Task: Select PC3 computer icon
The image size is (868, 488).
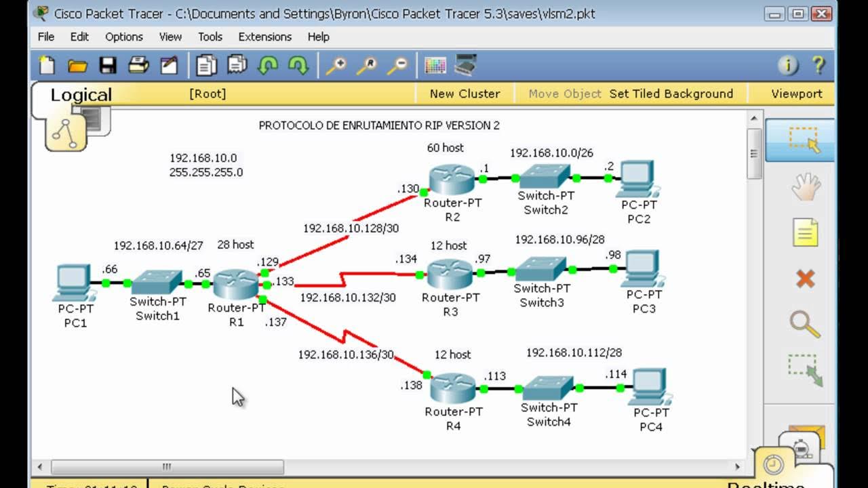Action: pos(642,269)
